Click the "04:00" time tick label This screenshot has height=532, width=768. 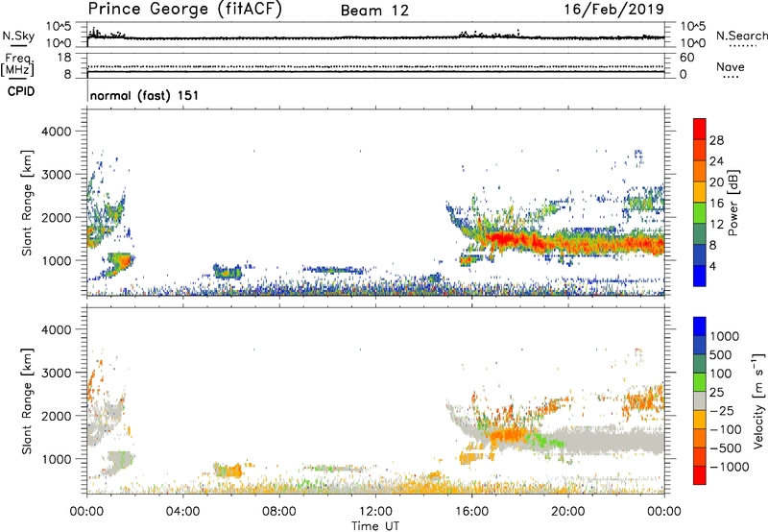(182, 512)
